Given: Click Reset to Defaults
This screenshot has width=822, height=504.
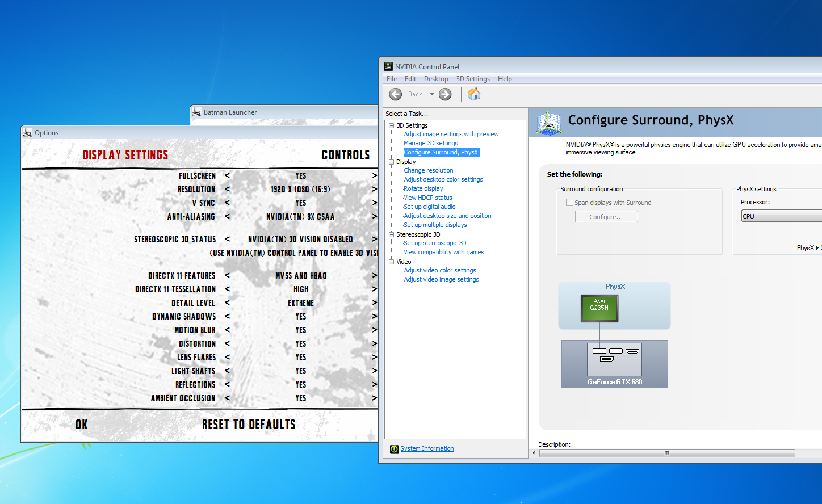Looking at the screenshot, I should click(249, 425).
